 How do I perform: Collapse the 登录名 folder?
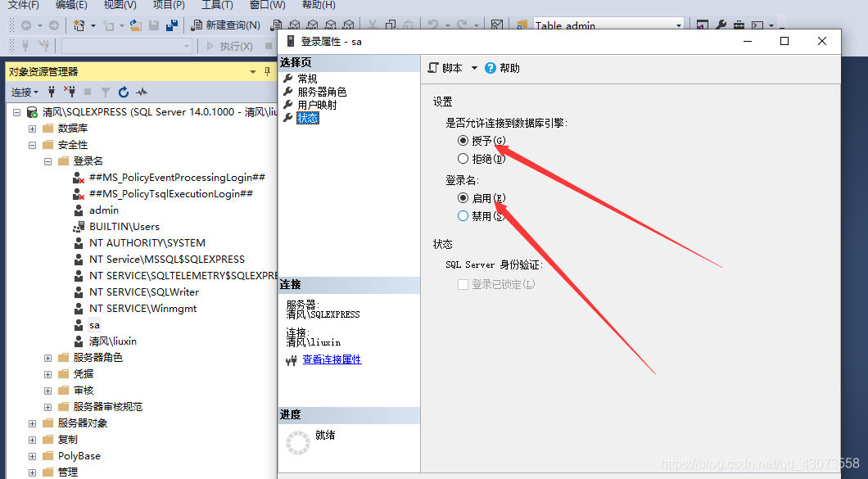47,161
